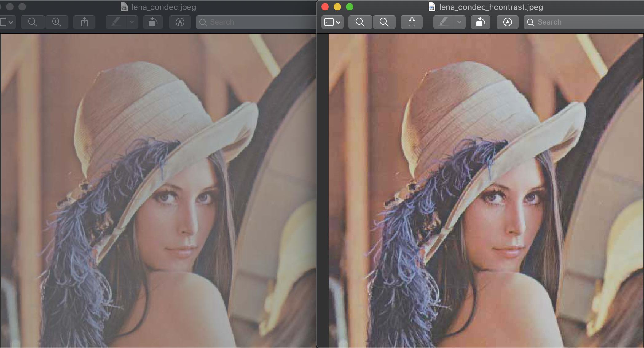644x348 pixels.
Task: Click the Lena photo in lena_condec.jpeg window
Action: tap(159, 190)
